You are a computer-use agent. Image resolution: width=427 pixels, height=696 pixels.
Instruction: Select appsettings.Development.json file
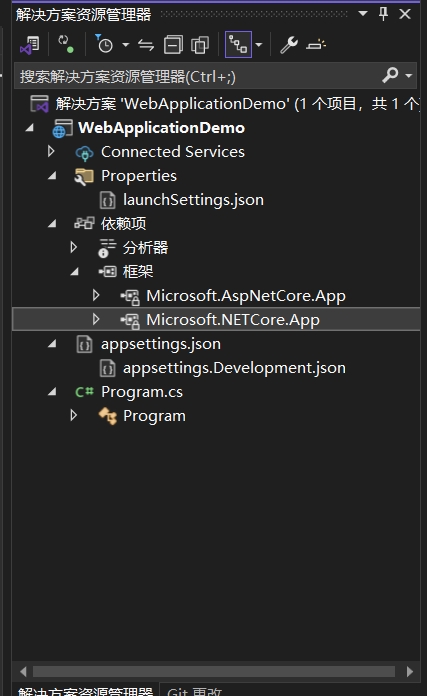(x=223, y=368)
